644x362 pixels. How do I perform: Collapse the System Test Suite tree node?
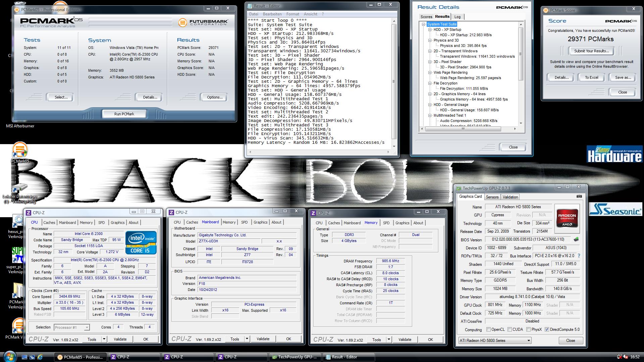tap(424, 24)
